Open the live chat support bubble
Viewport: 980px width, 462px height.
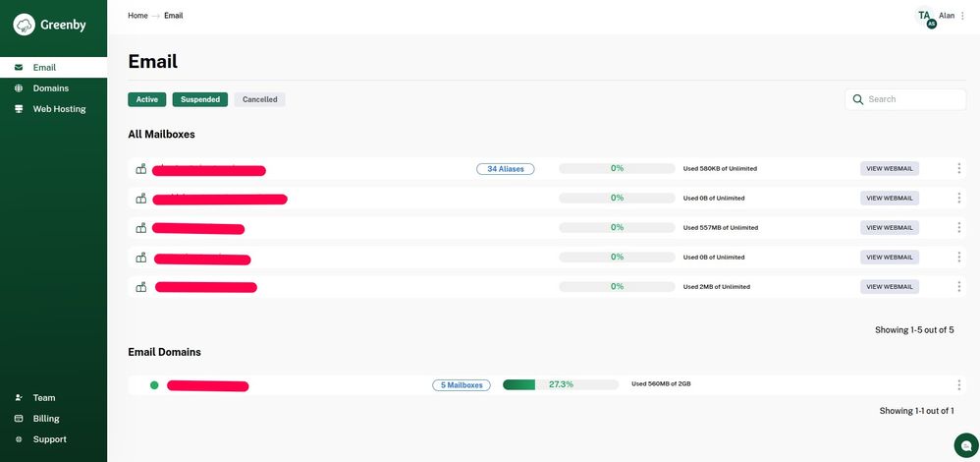click(965, 444)
